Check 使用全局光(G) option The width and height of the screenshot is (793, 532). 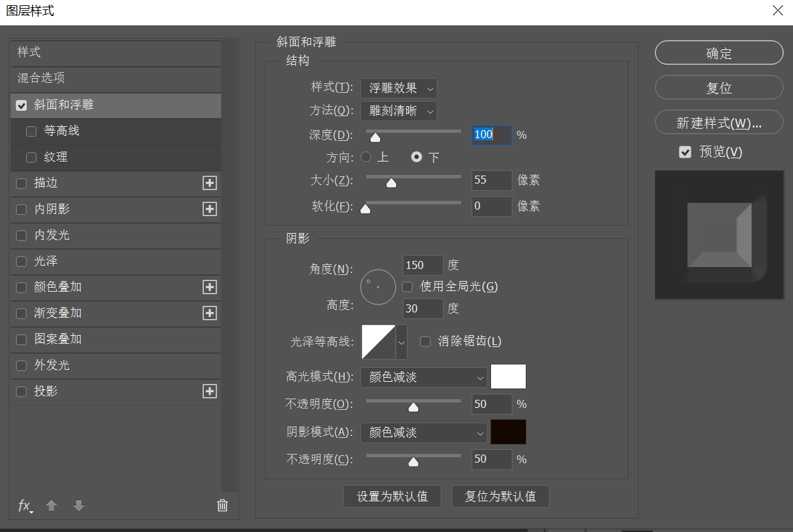coord(407,287)
